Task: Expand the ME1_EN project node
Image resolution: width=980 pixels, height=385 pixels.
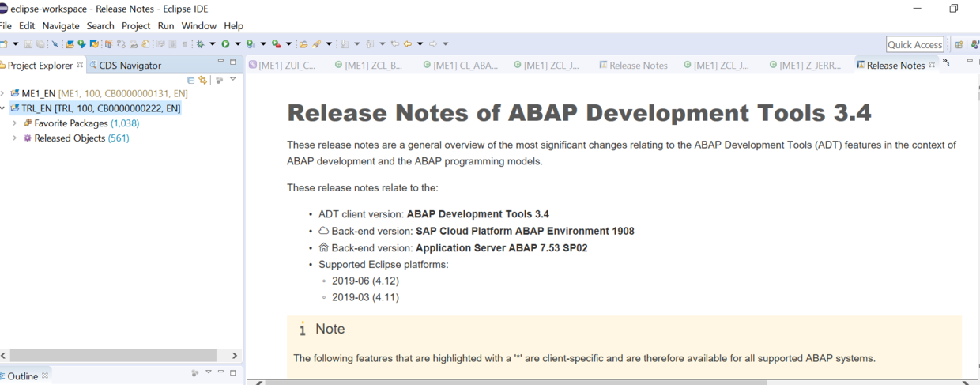Action: [3, 93]
